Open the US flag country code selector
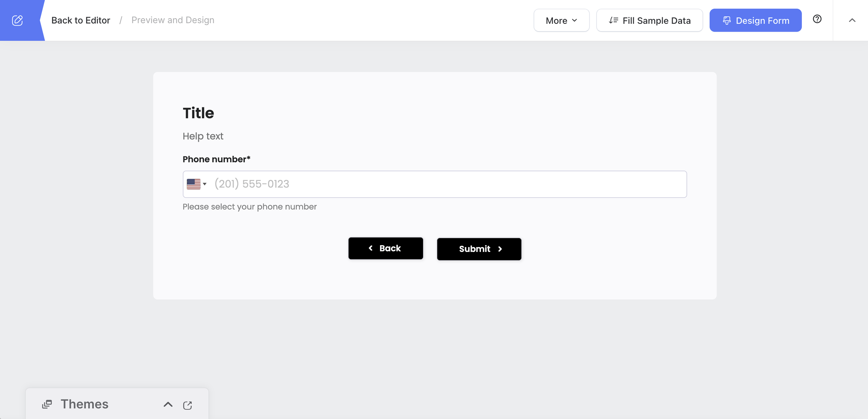 (196, 184)
